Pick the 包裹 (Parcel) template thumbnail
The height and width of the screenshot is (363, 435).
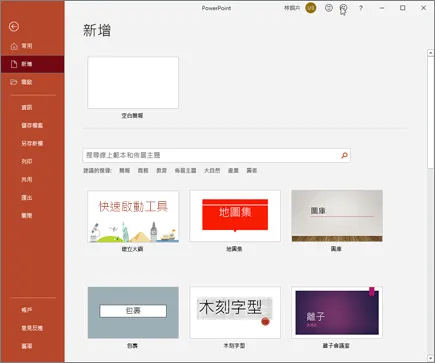pyautogui.click(x=133, y=313)
